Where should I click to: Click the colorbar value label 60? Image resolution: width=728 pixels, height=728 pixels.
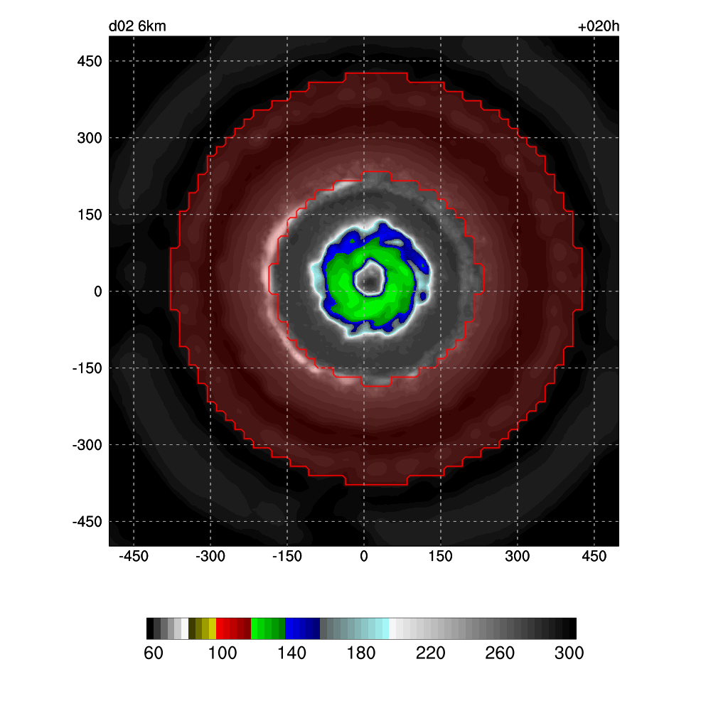point(154,653)
